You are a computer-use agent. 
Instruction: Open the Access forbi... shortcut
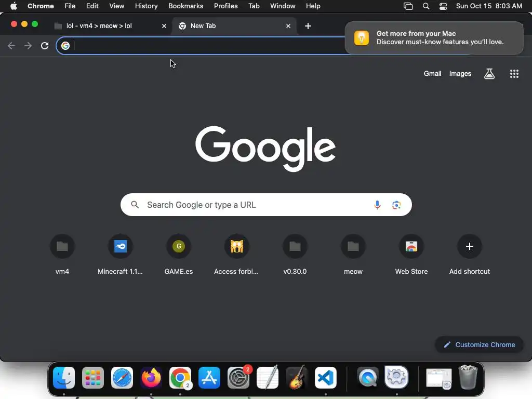pyautogui.click(x=236, y=255)
